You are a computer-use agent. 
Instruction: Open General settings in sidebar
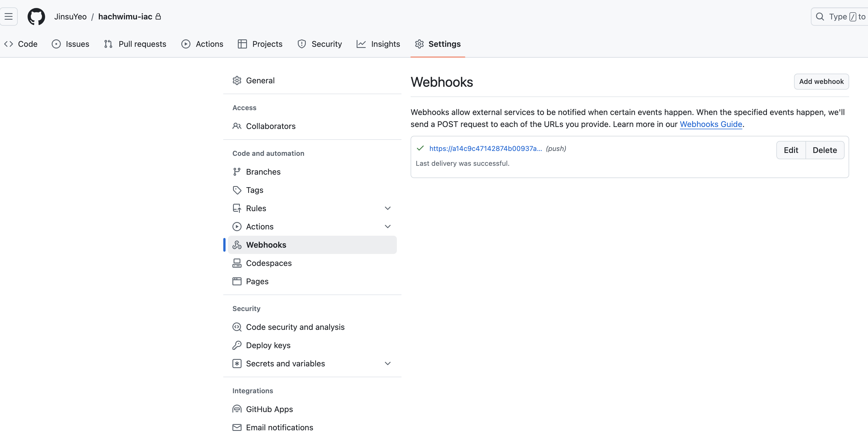pos(312,80)
